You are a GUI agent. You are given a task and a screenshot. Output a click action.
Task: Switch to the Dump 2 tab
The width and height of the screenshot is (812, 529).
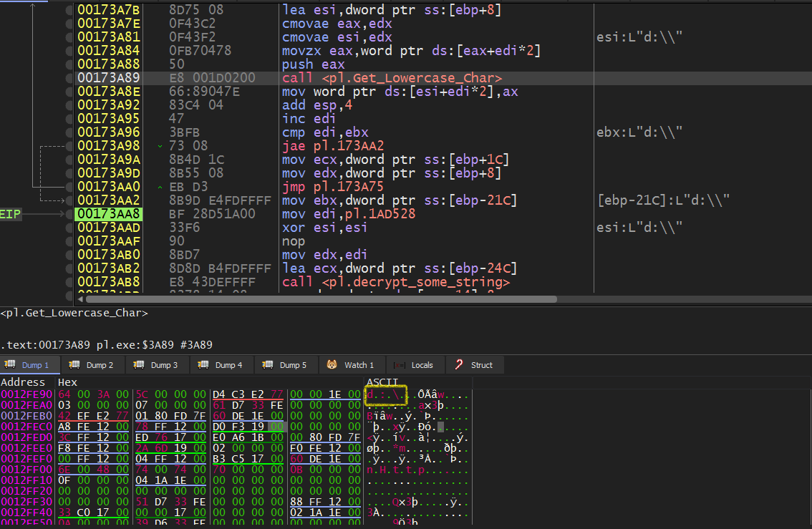(92, 365)
